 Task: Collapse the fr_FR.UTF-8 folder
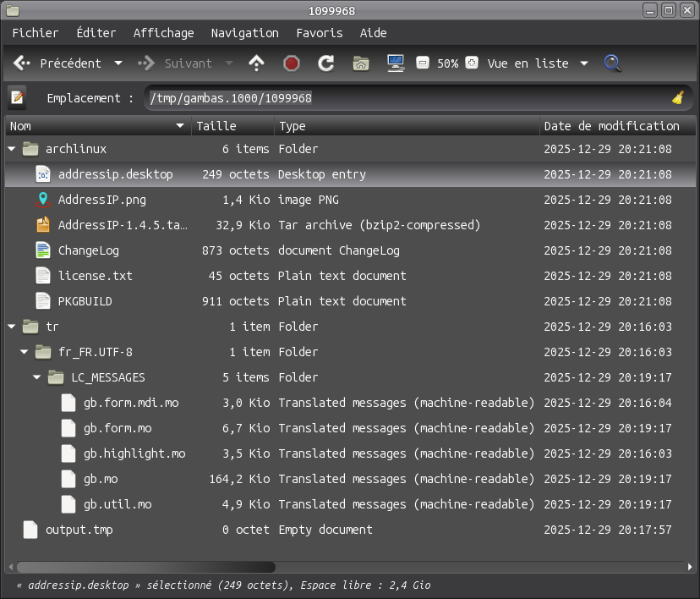click(x=25, y=352)
